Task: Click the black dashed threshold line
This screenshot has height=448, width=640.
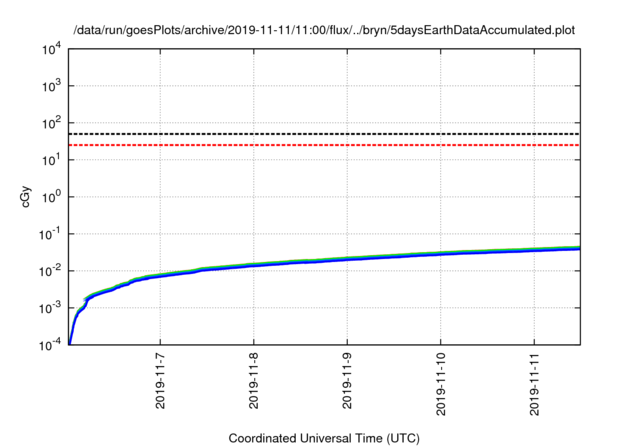Action: pyautogui.click(x=324, y=134)
